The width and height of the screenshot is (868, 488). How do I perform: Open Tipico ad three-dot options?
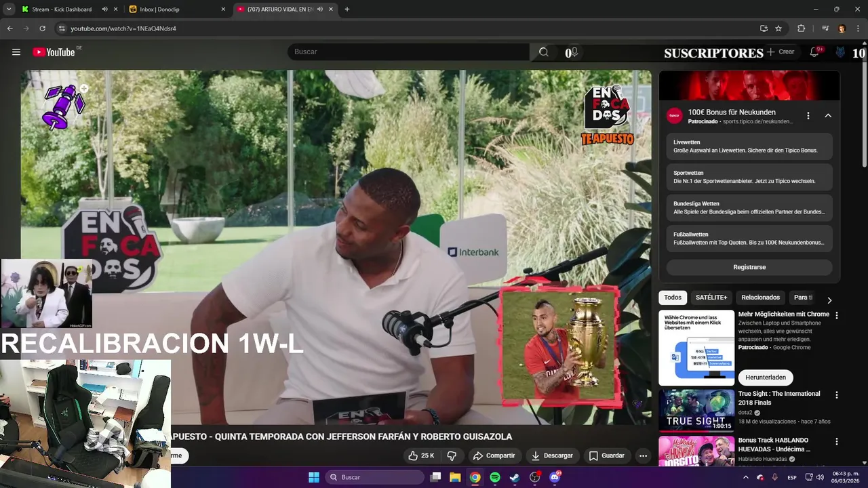pyautogui.click(x=808, y=116)
